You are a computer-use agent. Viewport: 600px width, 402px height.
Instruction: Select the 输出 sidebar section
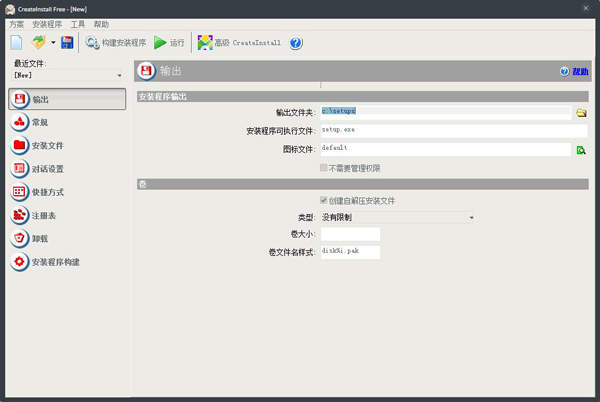(67, 99)
